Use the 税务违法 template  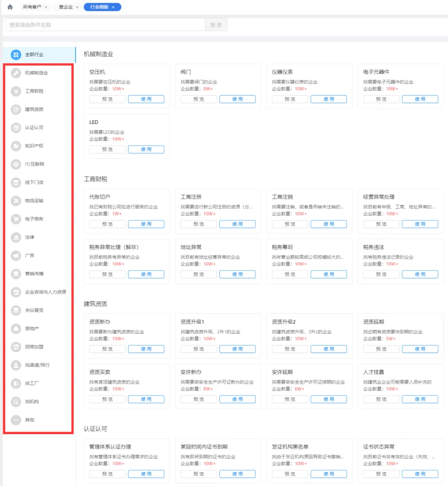420,274
